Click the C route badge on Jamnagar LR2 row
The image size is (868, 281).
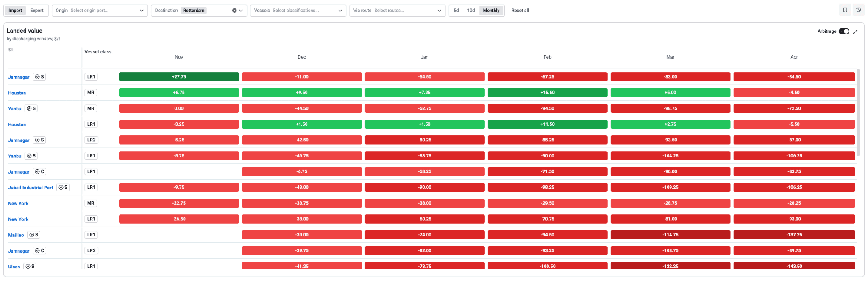[40, 250]
